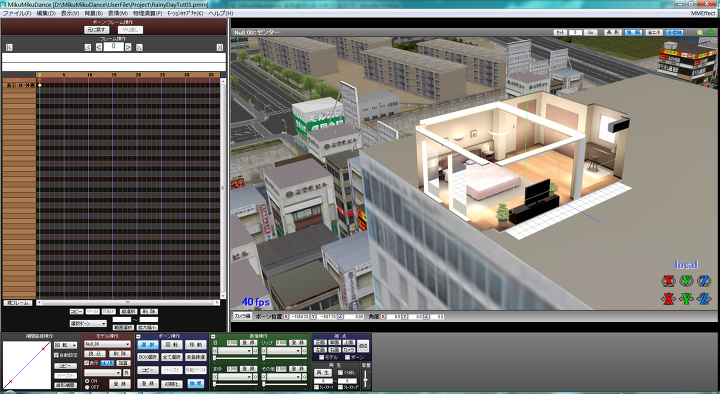The width and height of the screenshot is (720, 394).
Task: Click the 目 morph slider
Action: 236,358
